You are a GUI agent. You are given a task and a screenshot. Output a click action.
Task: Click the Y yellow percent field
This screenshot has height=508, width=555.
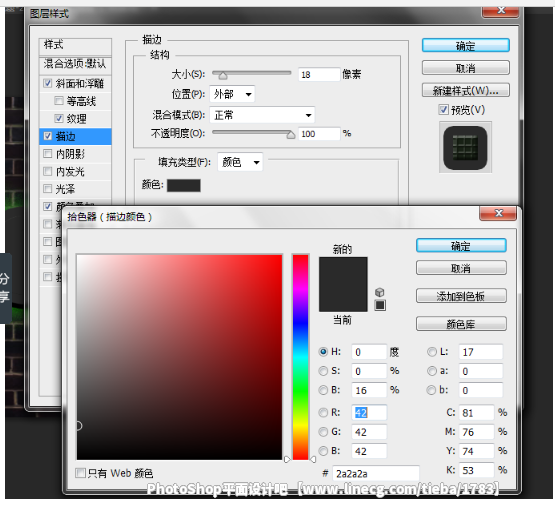click(476, 451)
